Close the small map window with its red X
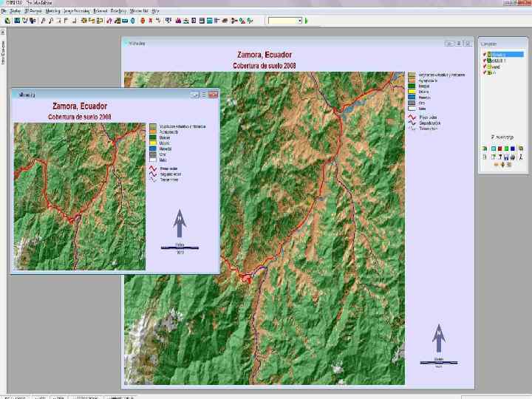The image size is (532, 399). (213, 95)
